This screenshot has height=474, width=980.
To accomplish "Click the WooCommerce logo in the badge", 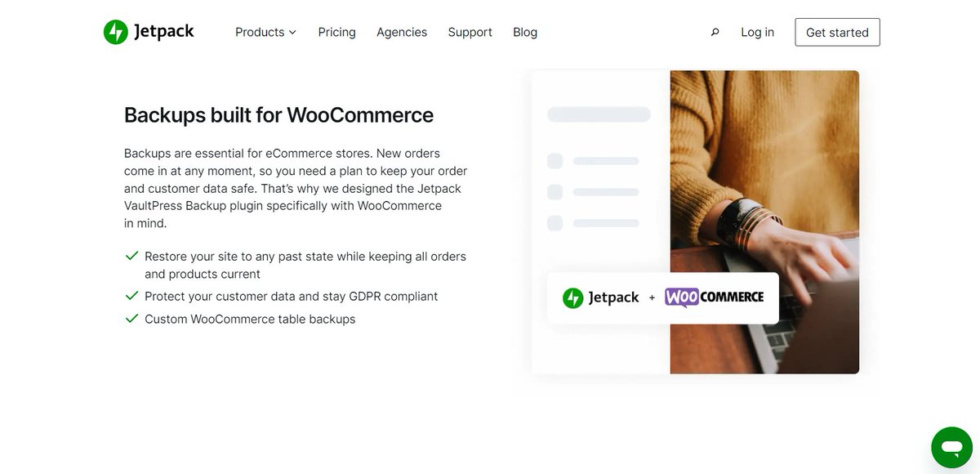I will pos(714,297).
